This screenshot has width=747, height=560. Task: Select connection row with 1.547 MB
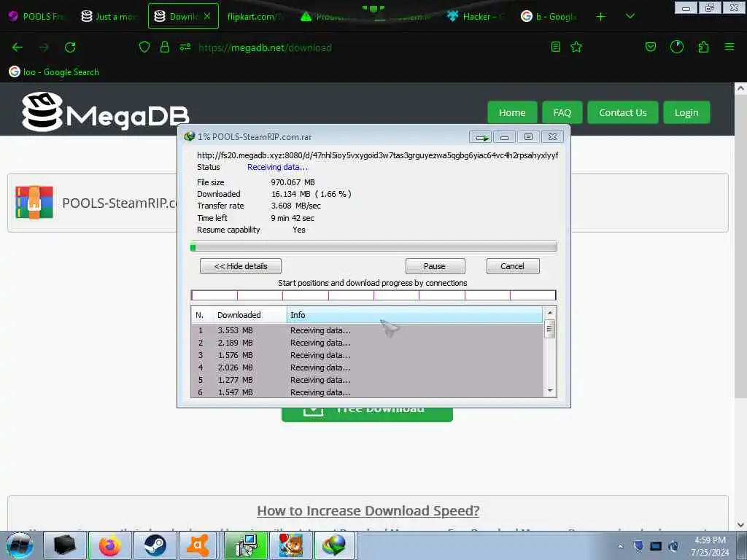(x=367, y=392)
